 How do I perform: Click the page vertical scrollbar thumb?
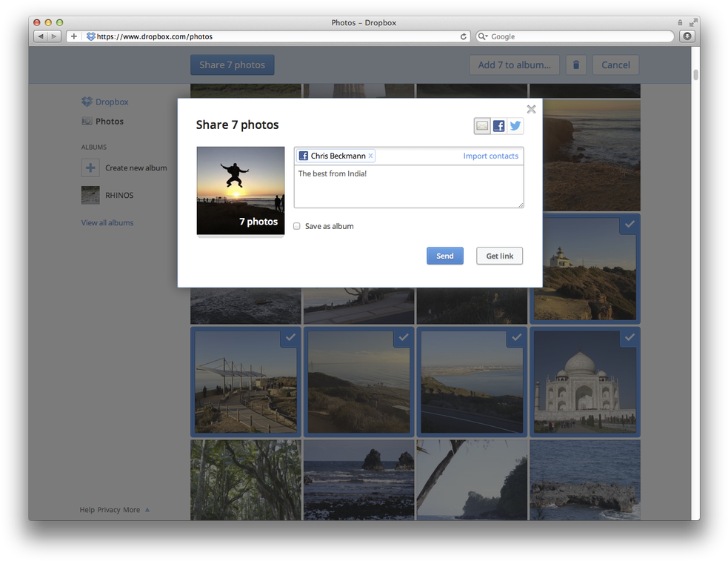(695, 74)
